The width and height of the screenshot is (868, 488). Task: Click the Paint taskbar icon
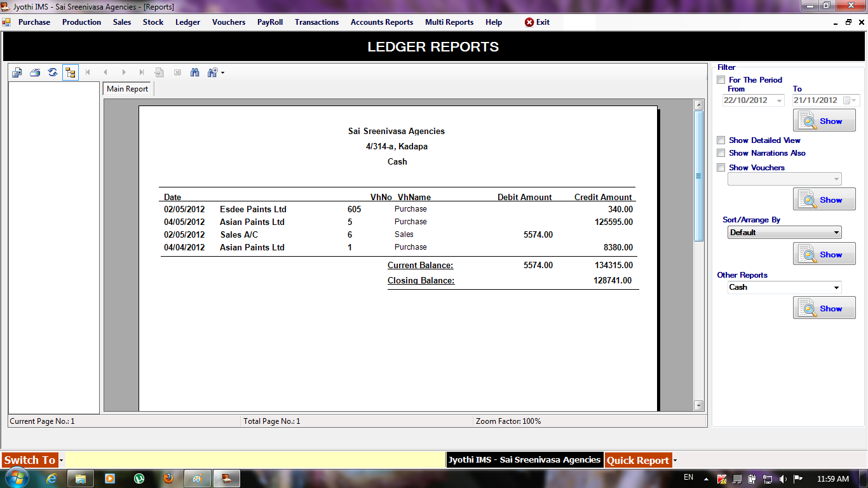click(x=198, y=478)
